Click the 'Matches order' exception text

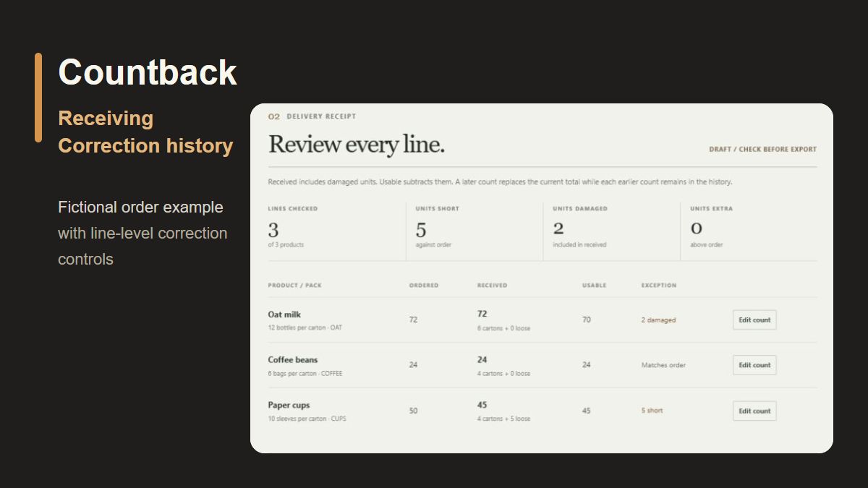pyautogui.click(x=663, y=365)
